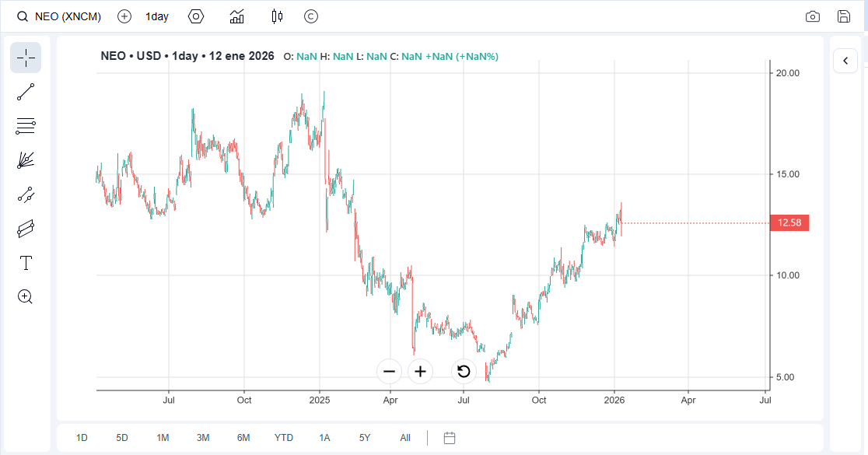Open the Fibonacci retracement tool
This screenshot has height=455, width=868.
coord(26,126)
